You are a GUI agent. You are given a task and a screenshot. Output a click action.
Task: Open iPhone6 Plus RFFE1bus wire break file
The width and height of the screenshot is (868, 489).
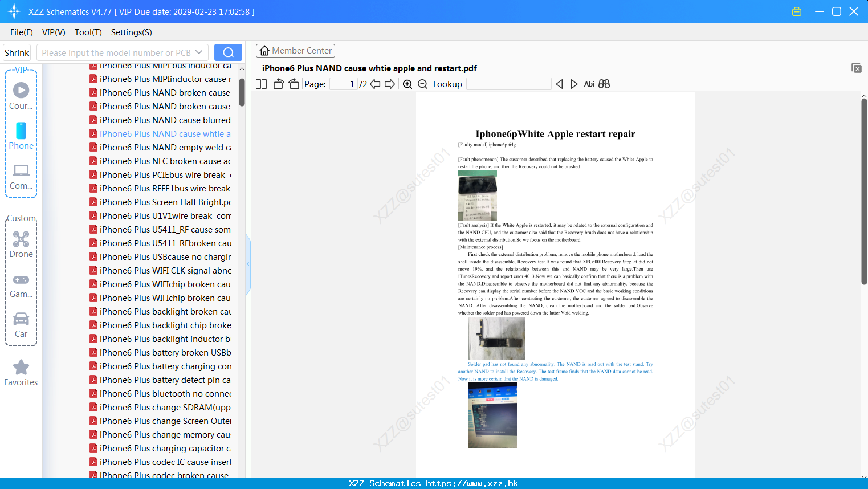click(x=161, y=189)
